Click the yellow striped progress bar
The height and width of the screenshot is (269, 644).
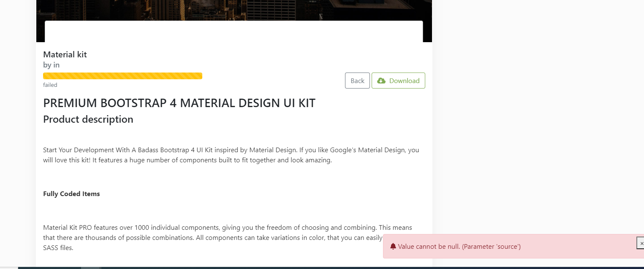[x=122, y=75]
